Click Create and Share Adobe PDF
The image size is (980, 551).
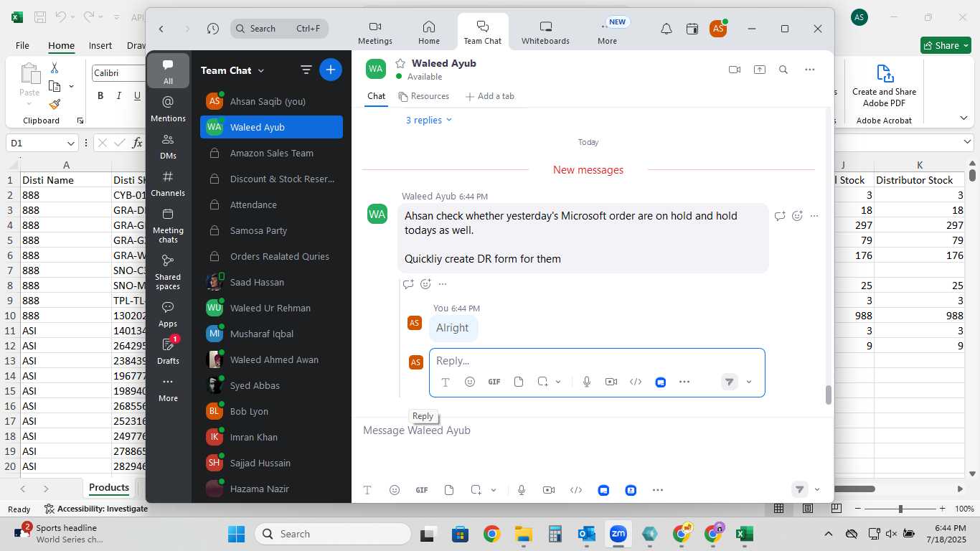884,85
